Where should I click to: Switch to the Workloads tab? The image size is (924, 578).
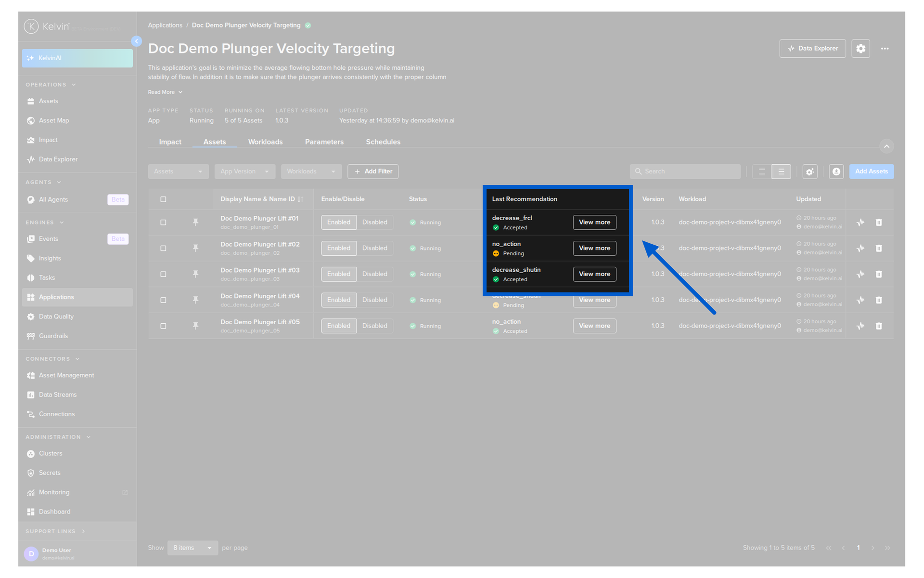[x=265, y=142]
